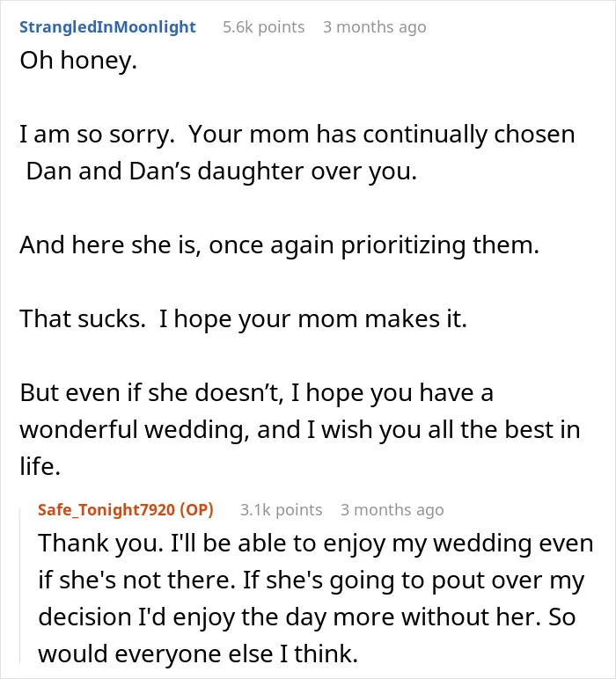Click 'if she's not there' reply line
Screen dimensions: 616x679
pyautogui.click(x=312, y=580)
